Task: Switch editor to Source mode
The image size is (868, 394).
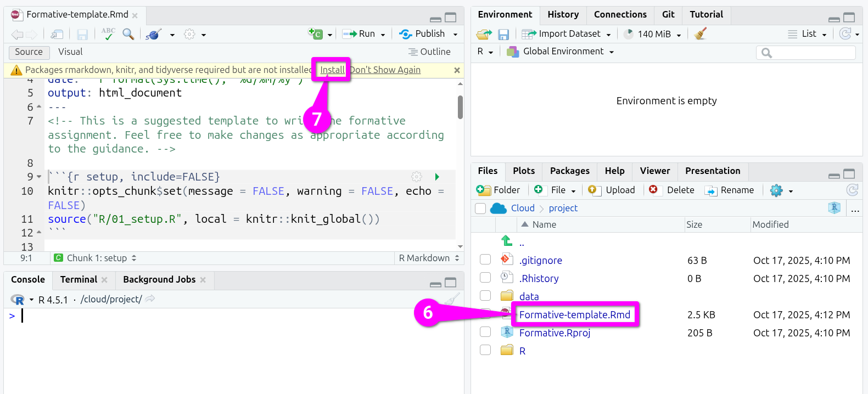Action: tap(29, 52)
